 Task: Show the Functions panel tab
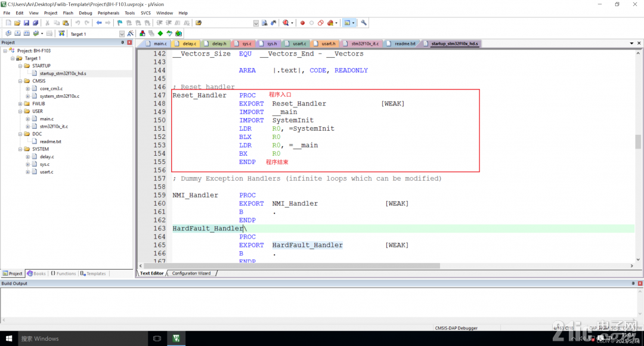pyautogui.click(x=63, y=274)
